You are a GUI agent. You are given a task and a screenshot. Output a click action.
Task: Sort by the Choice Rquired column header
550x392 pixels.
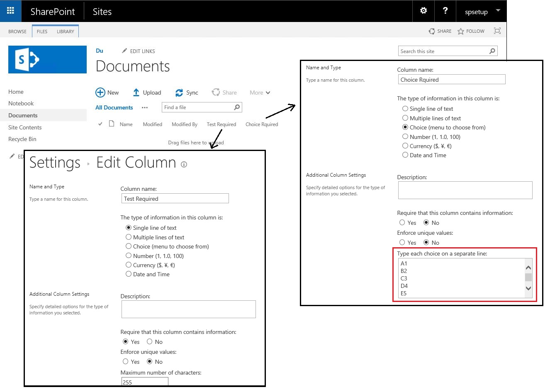pos(262,124)
